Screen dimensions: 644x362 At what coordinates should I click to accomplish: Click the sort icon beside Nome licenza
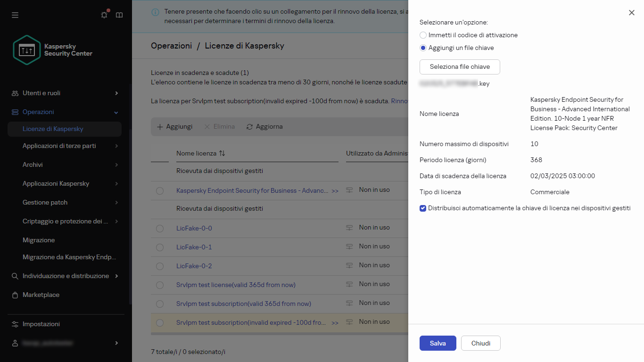222,153
